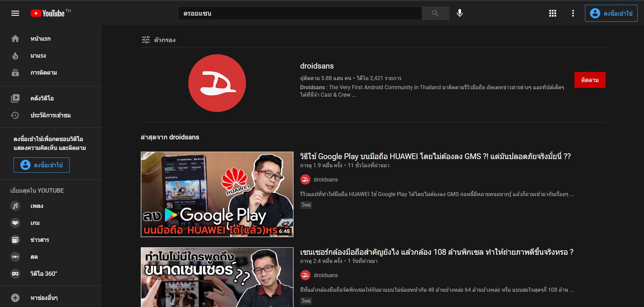Open the ตัวกรอง filter options
The image size is (644, 307).
click(x=158, y=40)
